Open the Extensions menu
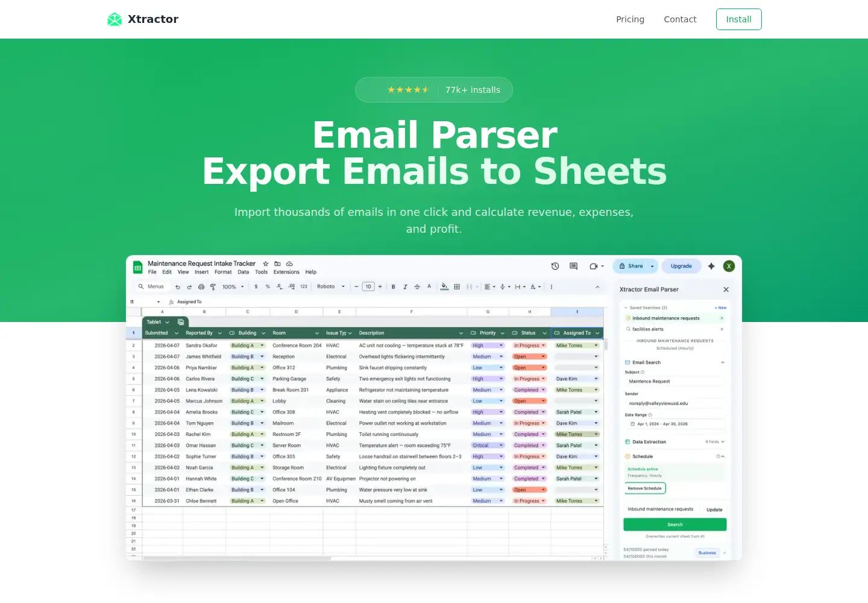This screenshot has height=603, width=868. coord(286,272)
